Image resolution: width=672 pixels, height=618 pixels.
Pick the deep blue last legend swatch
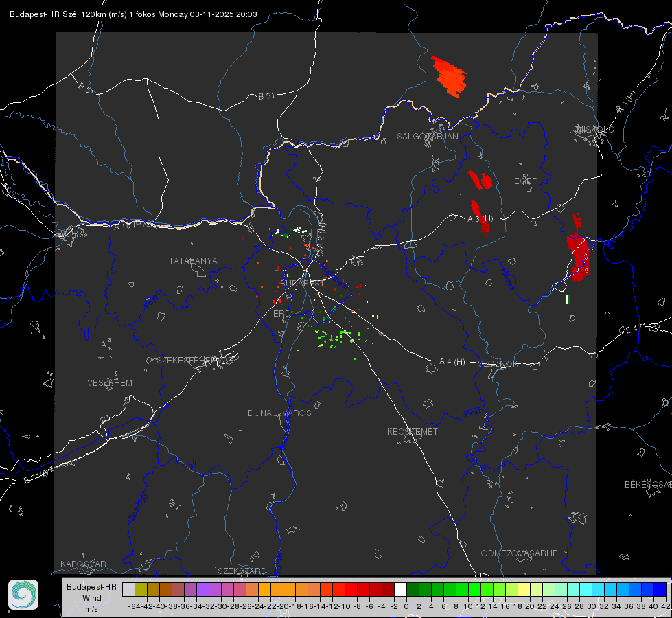tap(660, 589)
